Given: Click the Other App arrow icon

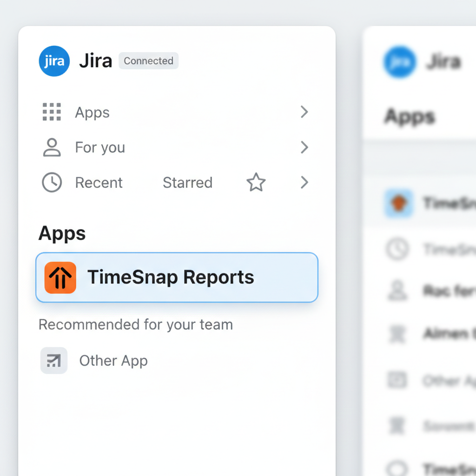Looking at the screenshot, I should [x=54, y=361].
